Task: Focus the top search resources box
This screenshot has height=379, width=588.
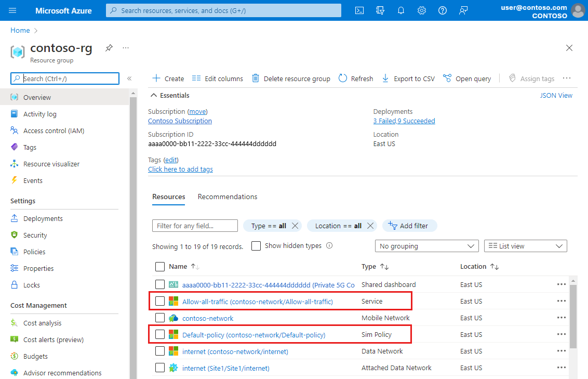Action: coord(223,10)
